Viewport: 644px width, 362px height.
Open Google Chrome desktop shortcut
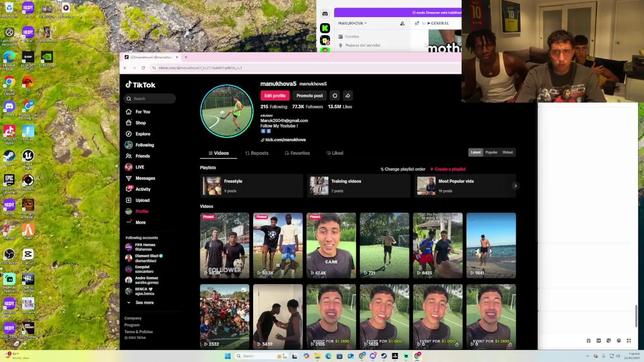pyautogui.click(x=9, y=84)
